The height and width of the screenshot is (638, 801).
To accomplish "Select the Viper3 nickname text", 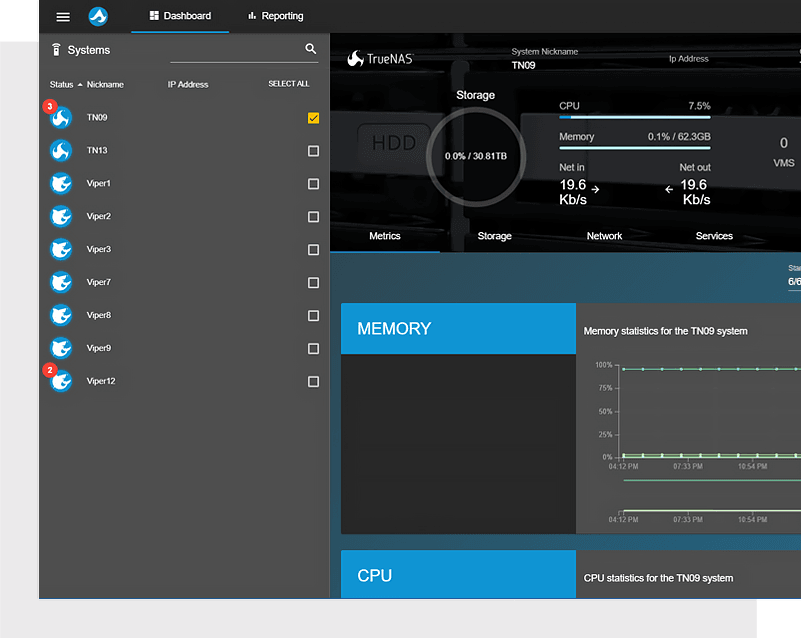I will [99, 249].
